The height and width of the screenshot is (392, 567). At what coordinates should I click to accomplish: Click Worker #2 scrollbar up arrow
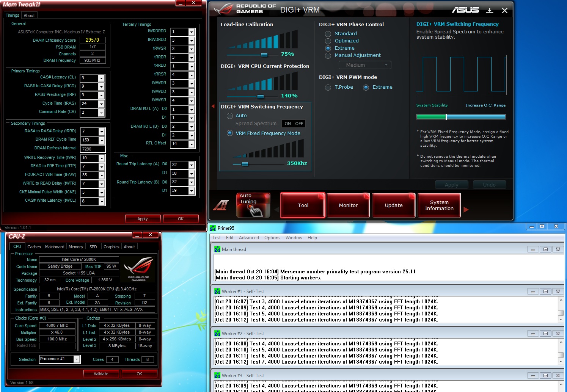[561, 342]
